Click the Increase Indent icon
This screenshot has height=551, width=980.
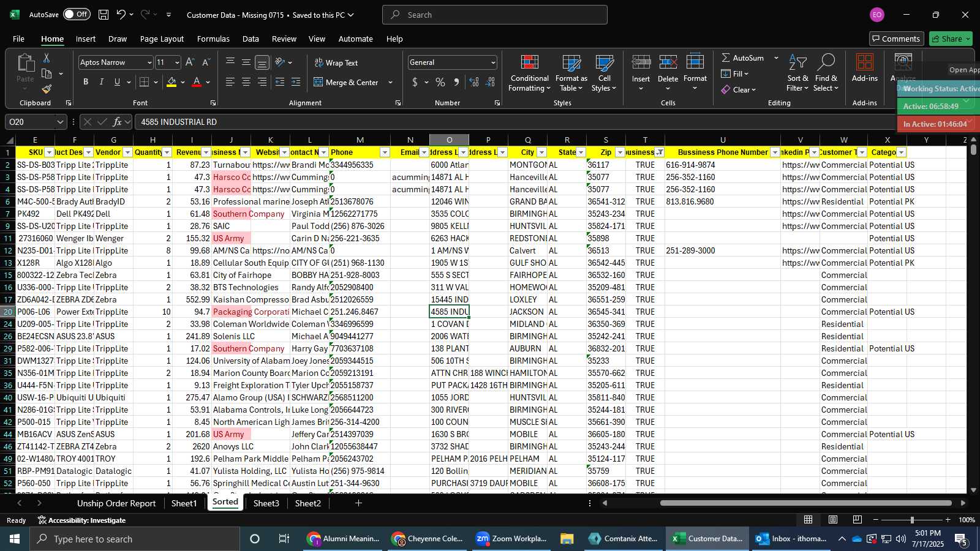tap(296, 82)
